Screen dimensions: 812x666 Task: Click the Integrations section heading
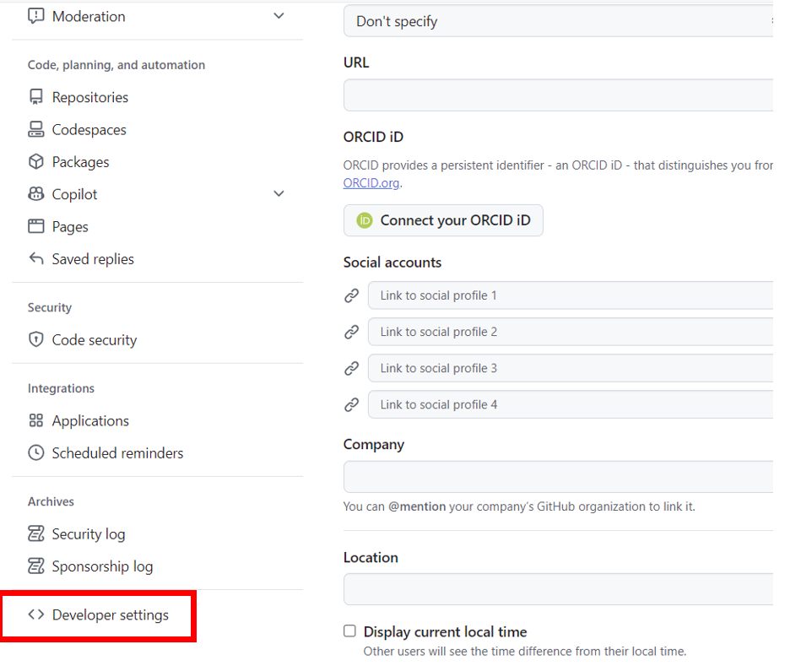pos(61,388)
